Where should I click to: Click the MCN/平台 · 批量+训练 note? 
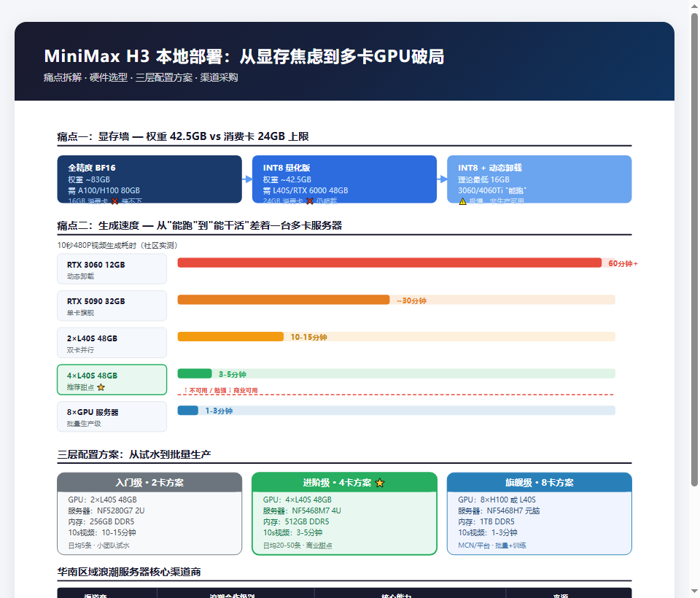492,545
